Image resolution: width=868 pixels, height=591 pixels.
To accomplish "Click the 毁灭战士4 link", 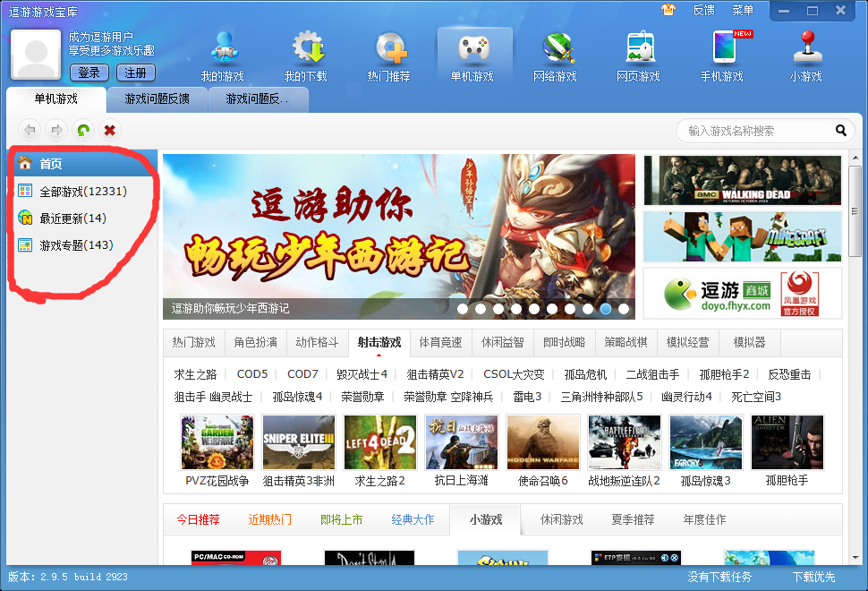I will (362, 374).
